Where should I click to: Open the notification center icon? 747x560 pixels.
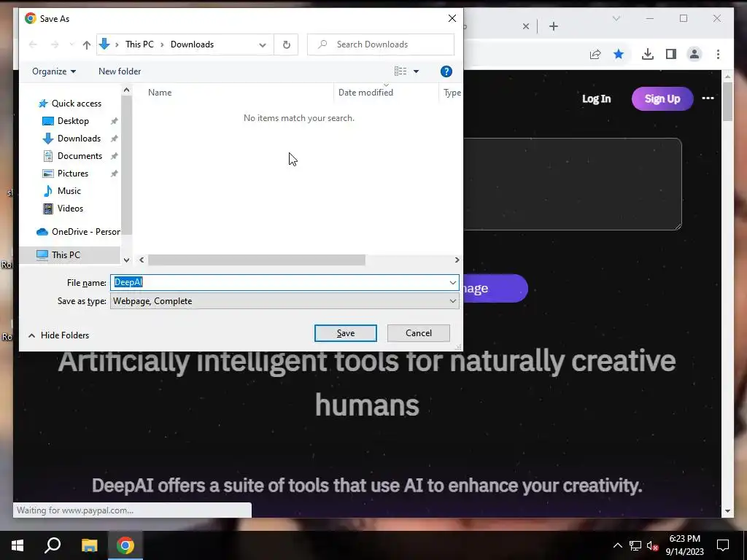[x=723, y=545]
